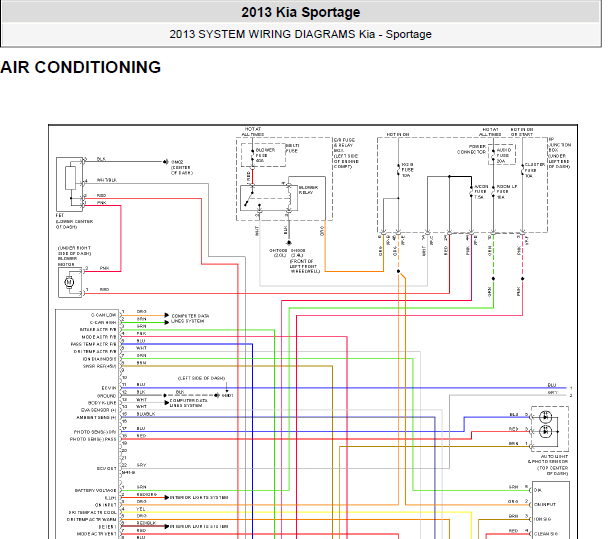Screen dimensions: 609x539
Task: Click FRONT OF LEFT FRONT WHEELWELL text
Action: point(305,266)
